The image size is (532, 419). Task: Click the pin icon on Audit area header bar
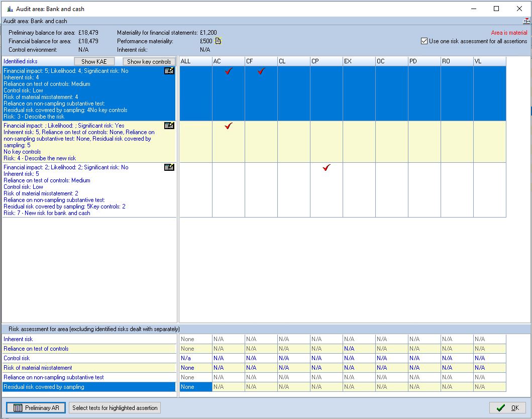click(526, 21)
